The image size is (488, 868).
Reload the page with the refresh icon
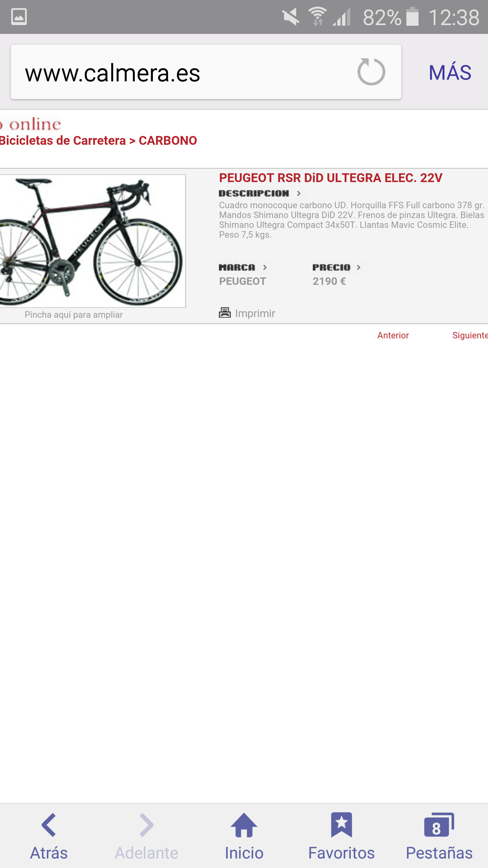(x=371, y=72)
